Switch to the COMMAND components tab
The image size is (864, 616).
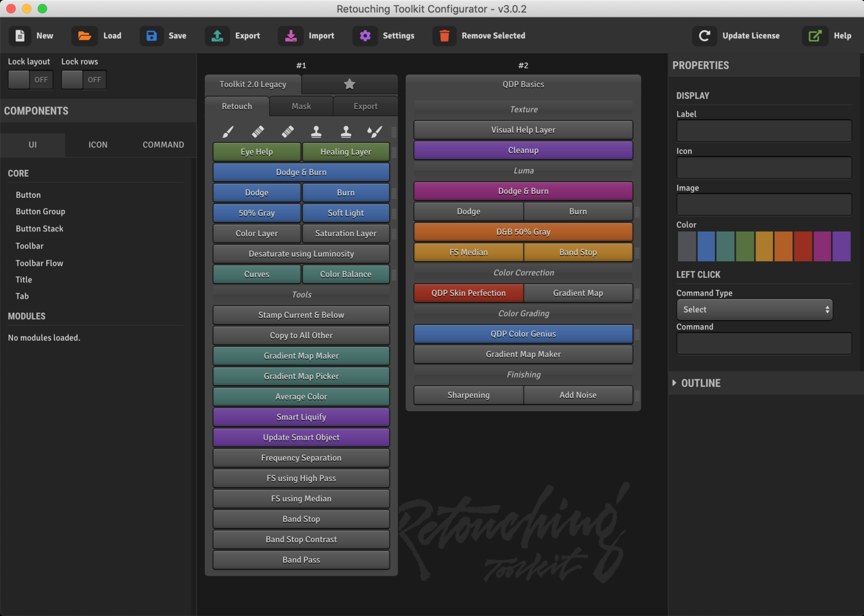163,145
